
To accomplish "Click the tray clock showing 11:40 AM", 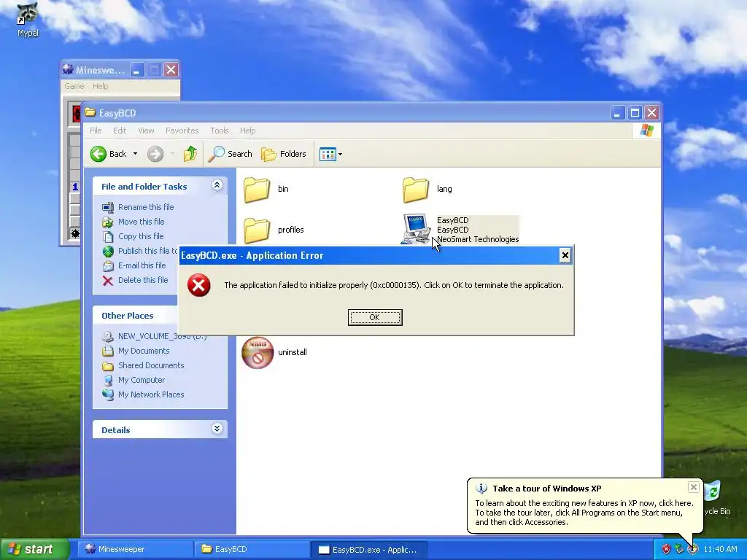I will 720,550.
